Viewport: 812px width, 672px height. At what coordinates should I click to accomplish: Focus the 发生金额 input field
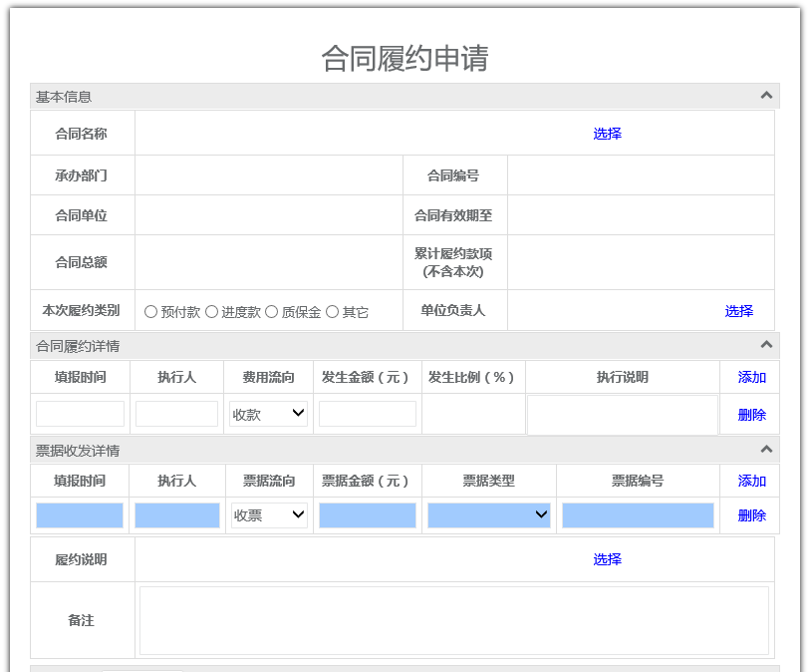click(367, 414)
